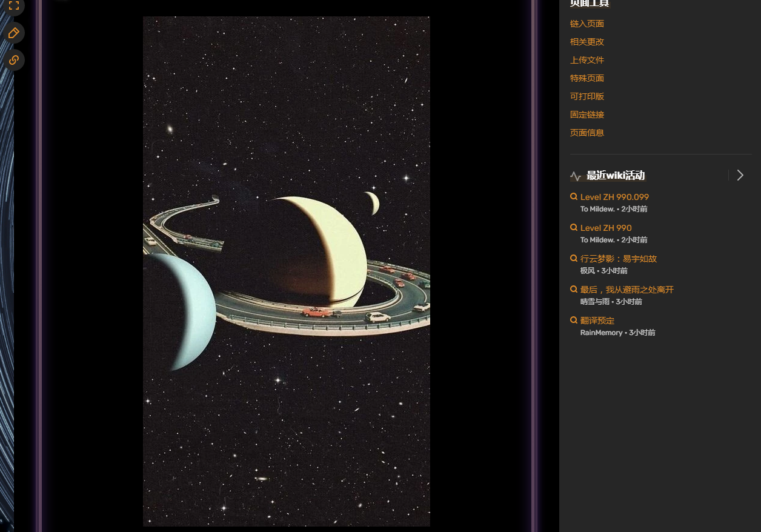Open the Level ZH 990.099 activity entry
This screenshot has width=761, height=532.
(614, 197)
